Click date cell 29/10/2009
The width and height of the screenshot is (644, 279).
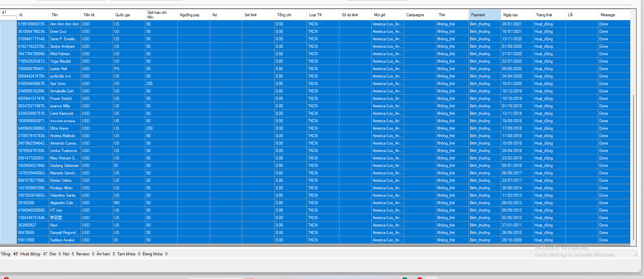tap(517, 240)
